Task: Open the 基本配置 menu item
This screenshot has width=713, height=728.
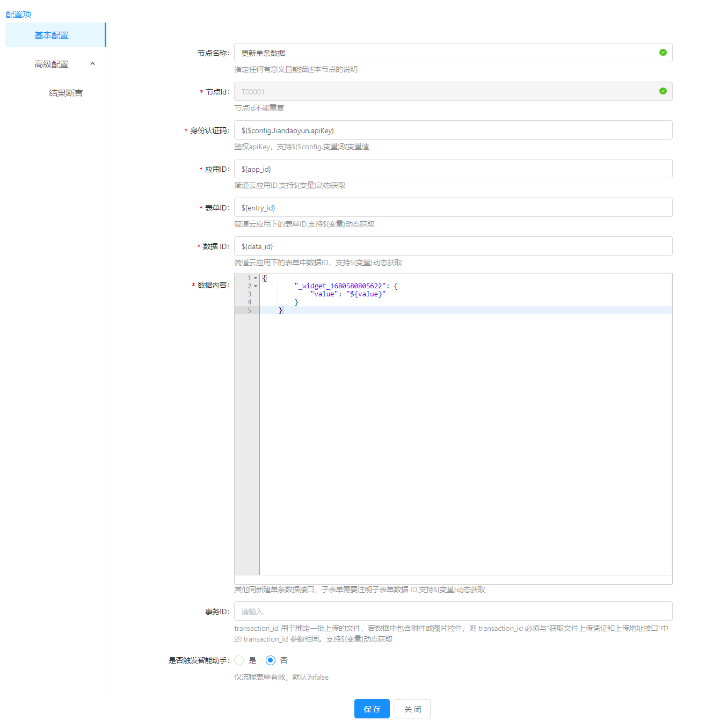Action: point(55,35)
